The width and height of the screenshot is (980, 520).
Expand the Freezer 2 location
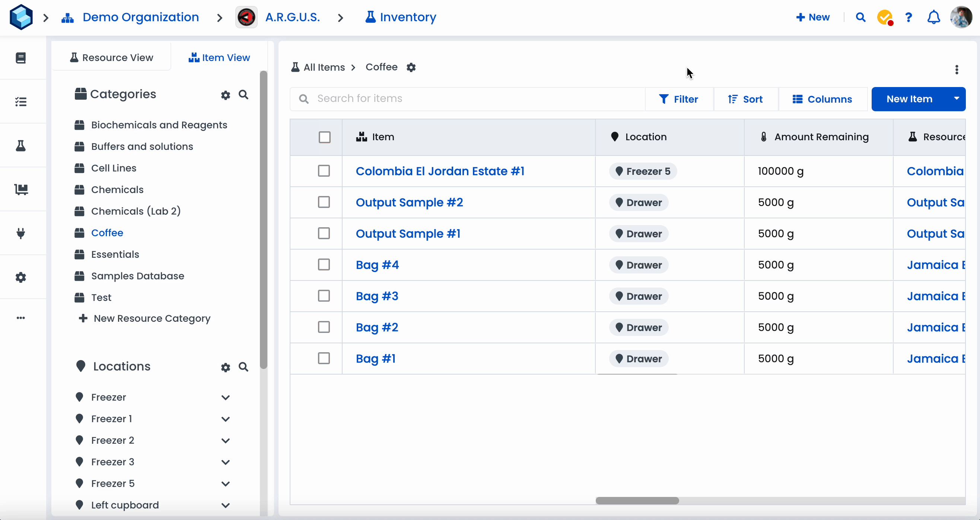[226, 440]
